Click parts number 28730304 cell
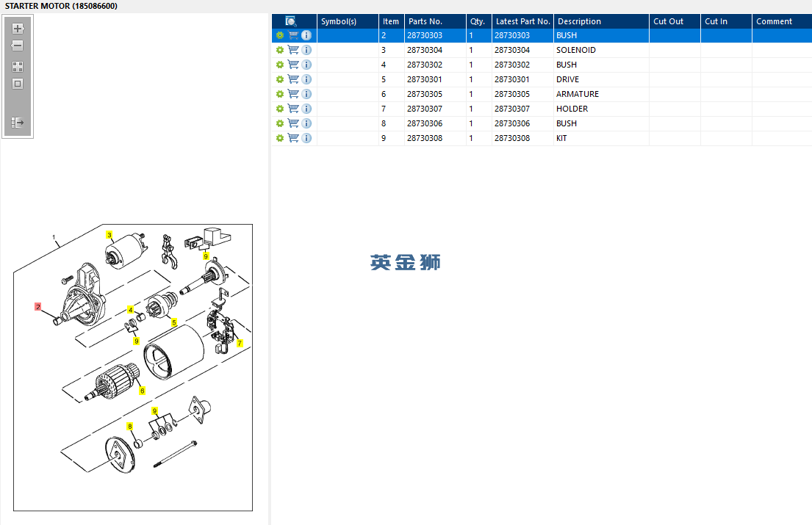The width and height of the screenshot is (812, 525). [x=435, y=50]
